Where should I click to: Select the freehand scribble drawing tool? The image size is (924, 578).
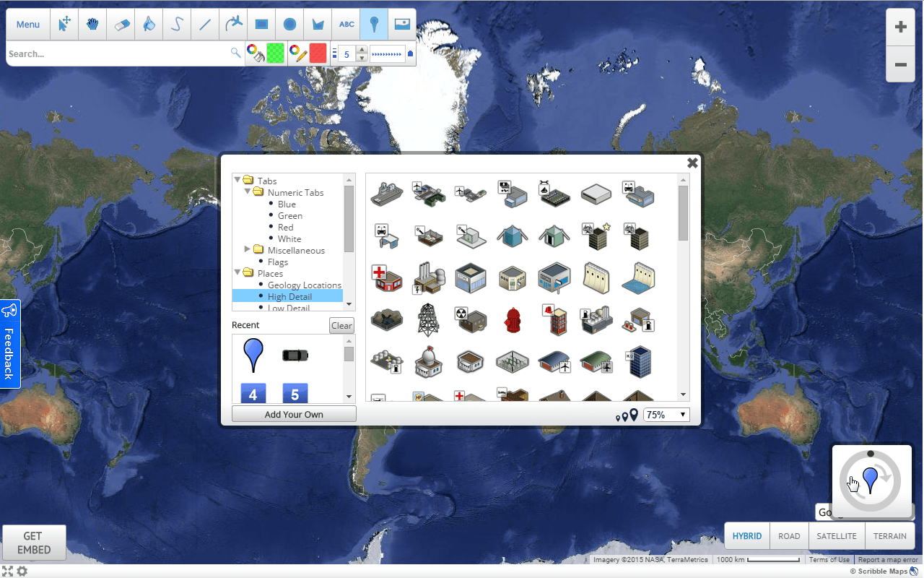(177, 24)
